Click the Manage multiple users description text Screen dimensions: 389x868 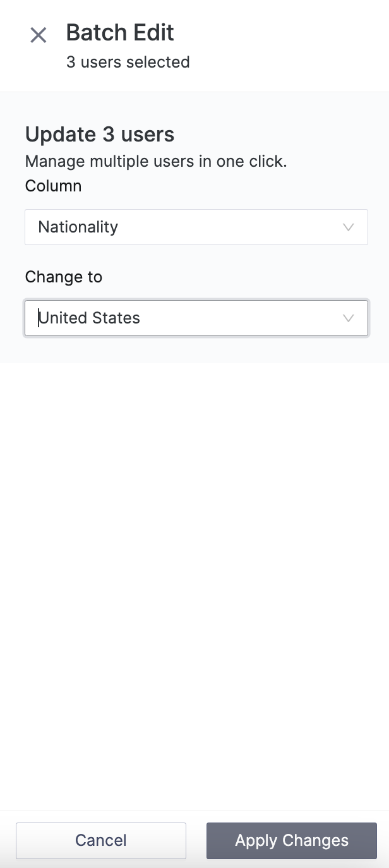pyautogui.click(x=156, y=161)
